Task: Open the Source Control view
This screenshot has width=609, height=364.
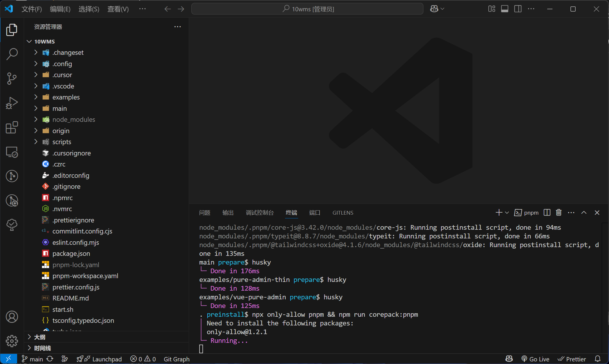Action: coord(12,78)
